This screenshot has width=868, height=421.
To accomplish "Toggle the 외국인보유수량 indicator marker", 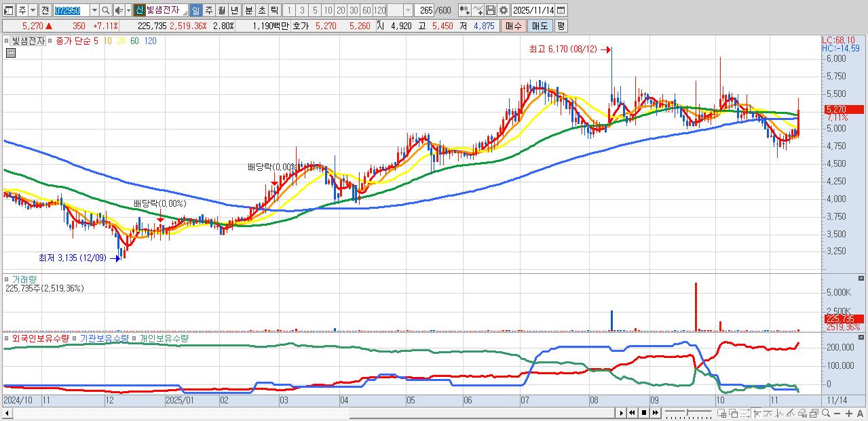I will [6, 338].
